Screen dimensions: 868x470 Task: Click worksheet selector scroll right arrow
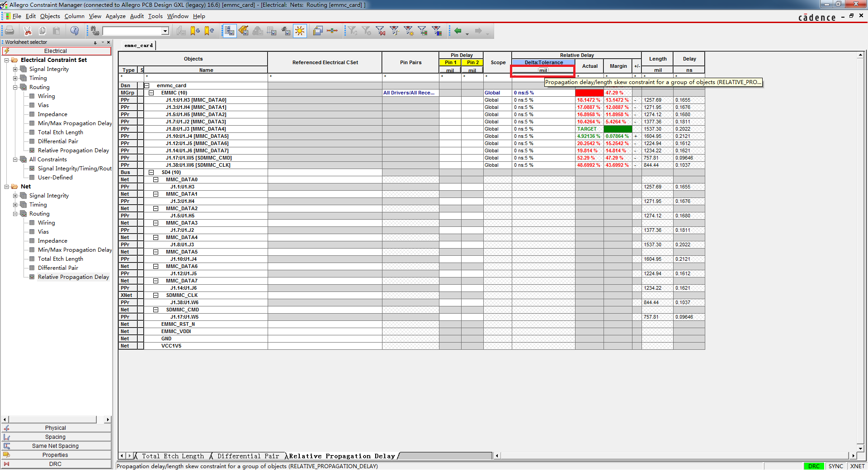click(x=108, y=420)
